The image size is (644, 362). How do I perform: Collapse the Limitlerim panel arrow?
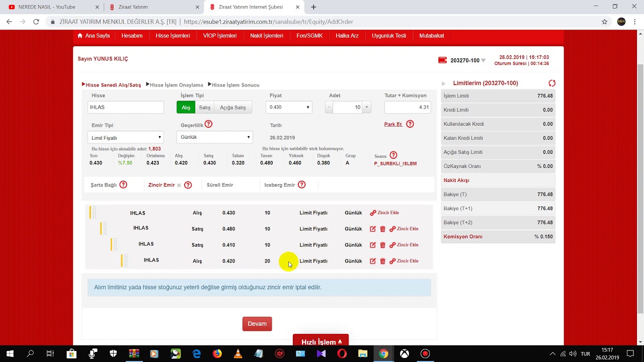pyautogui.click(x=444, y=83)
